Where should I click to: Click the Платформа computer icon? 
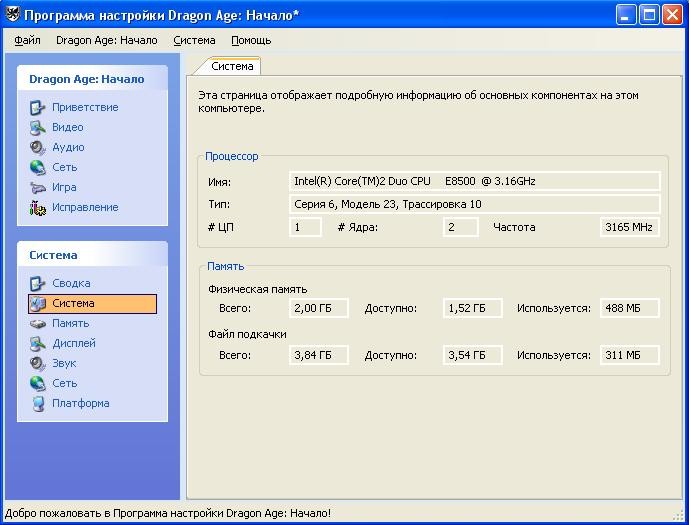38,404
